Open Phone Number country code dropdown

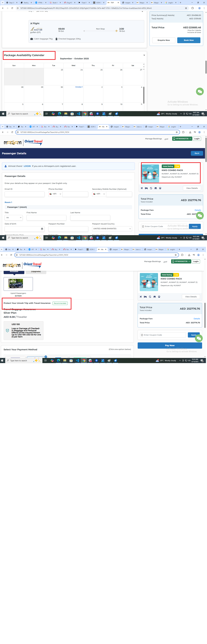click(55, 194)
